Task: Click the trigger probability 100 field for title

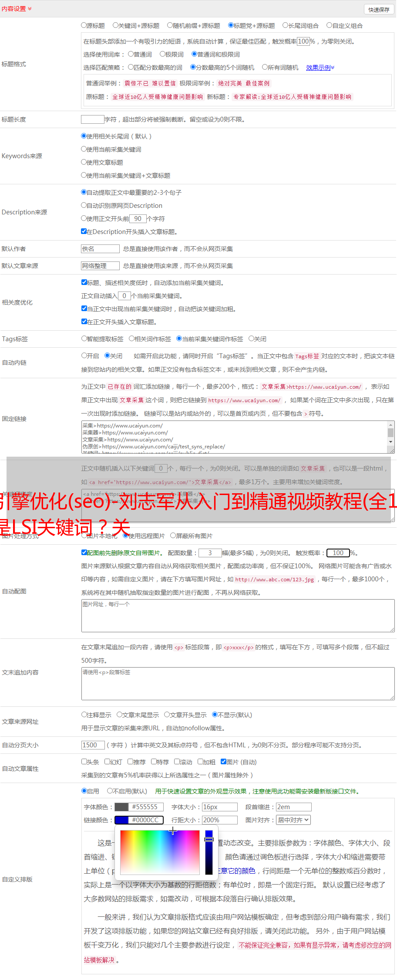Action: (303, 41)
